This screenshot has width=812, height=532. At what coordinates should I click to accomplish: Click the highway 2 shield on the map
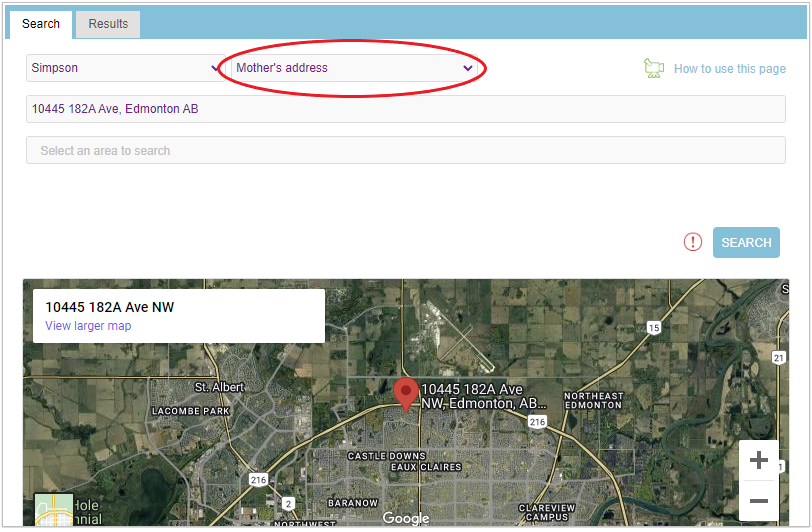click(288, 504)
